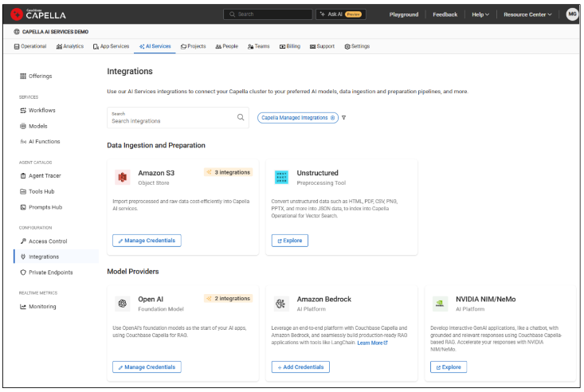Screen dimensions: 584x392
Task: Click Learn More link in Amazon Bedrock card
Action: [x=372, y=343]
